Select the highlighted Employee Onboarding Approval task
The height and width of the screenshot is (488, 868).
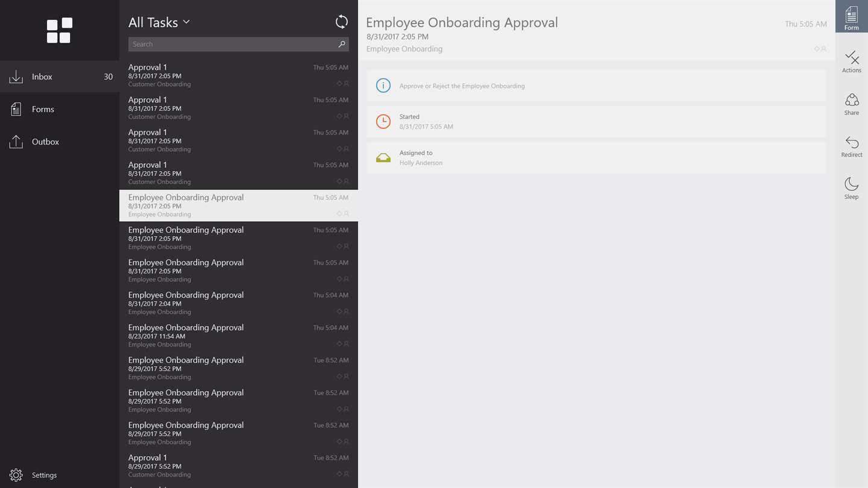[239, 205]
